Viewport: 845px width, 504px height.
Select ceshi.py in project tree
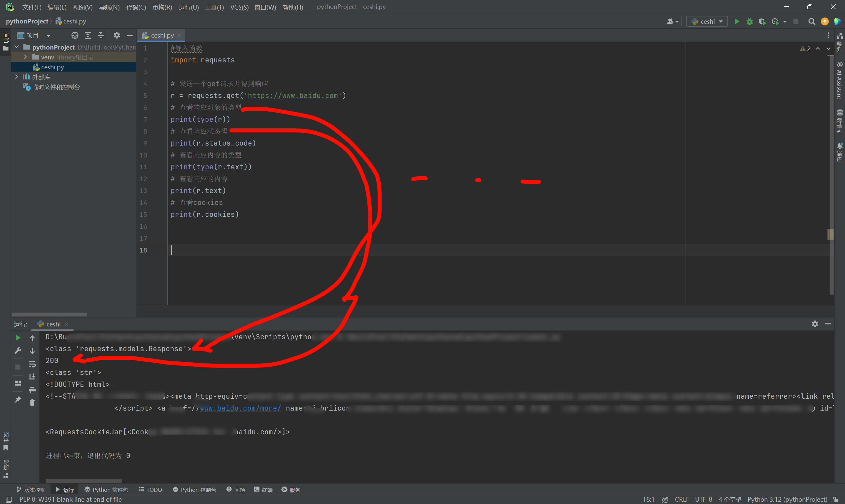pyautogui.click(x=52, y=67)
